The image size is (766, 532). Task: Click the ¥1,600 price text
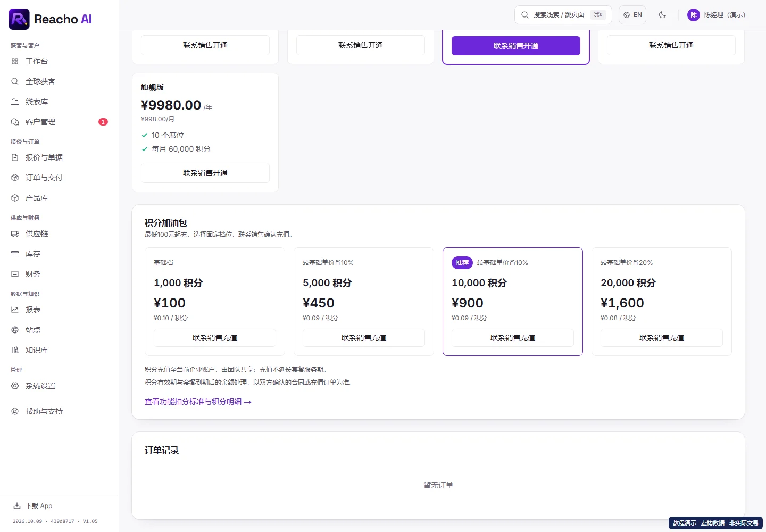tap(622, 303)
